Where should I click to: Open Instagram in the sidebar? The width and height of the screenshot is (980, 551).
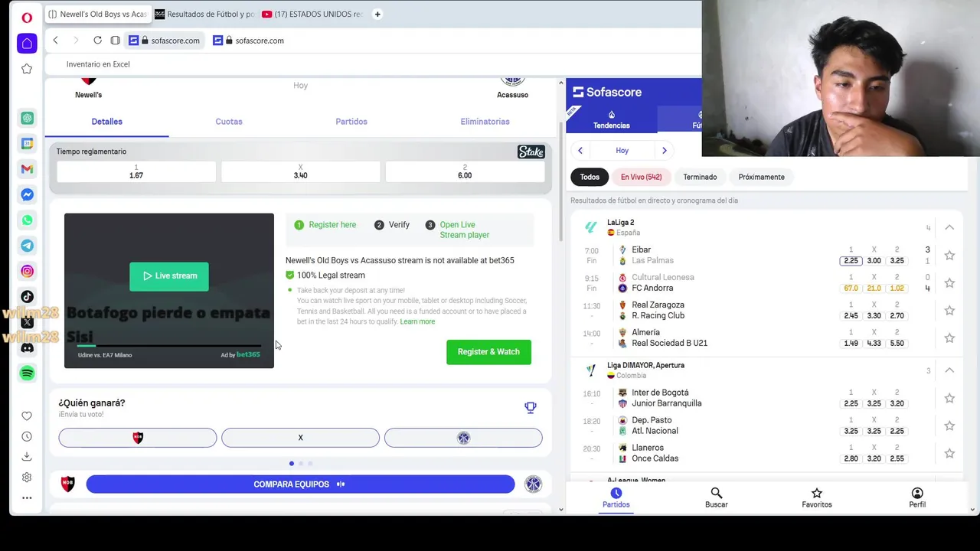(x=27, y=271)
